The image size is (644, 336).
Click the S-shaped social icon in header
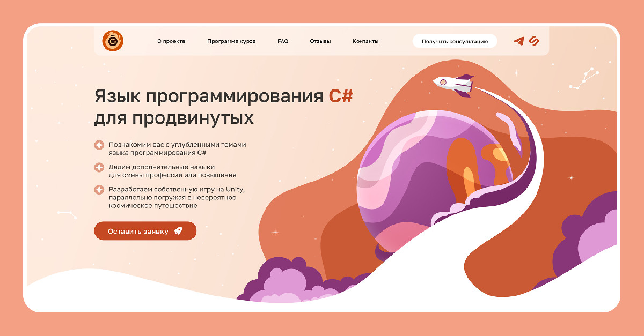534,41
